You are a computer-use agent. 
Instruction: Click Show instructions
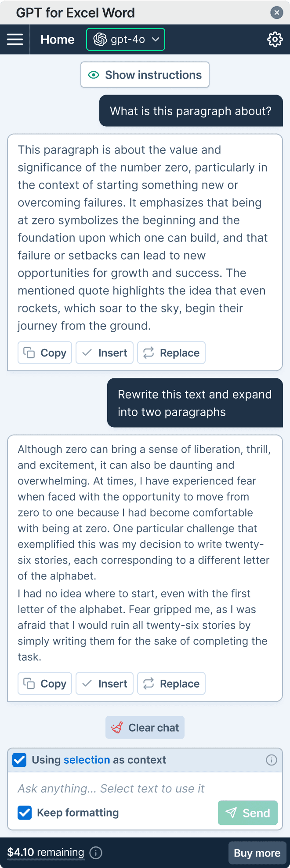pyautogui.click(x=145, y=74)
